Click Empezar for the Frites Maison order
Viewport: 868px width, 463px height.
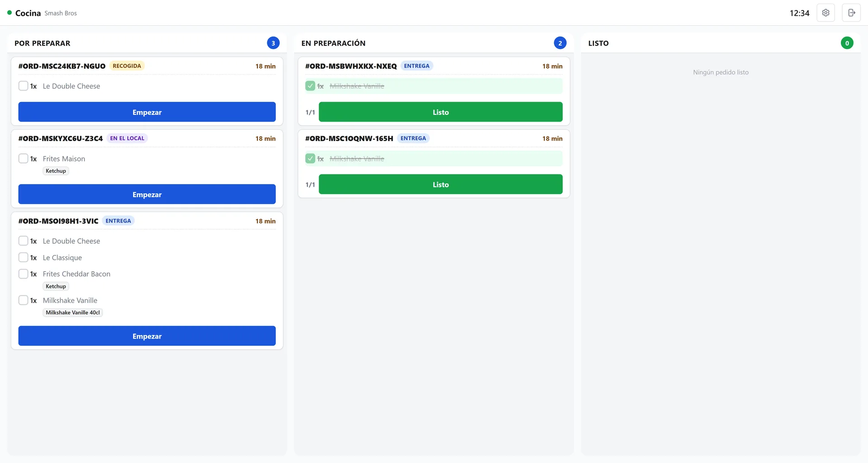pos(147,194)
